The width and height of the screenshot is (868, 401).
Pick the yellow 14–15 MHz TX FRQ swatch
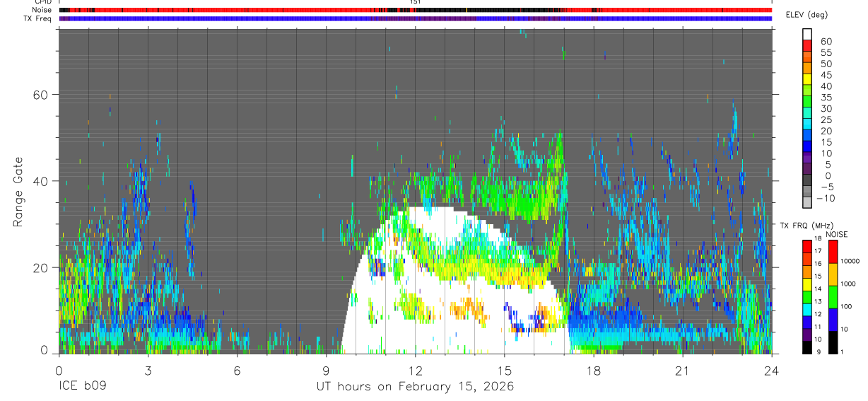click(807, 283)
